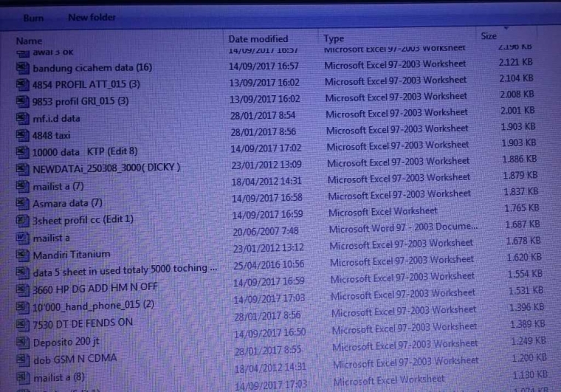This screenshot has height=392, width=561.
Task: Sort by Date modified column header
Action: (258, 39)
